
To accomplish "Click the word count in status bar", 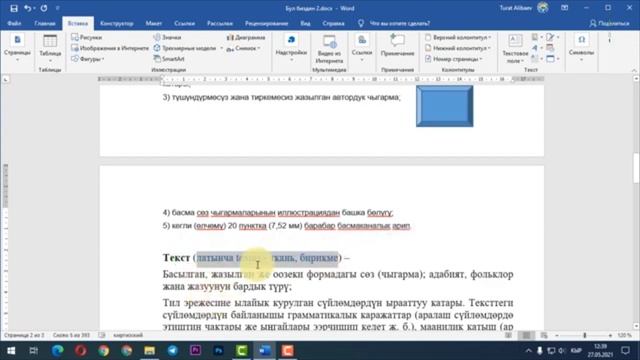I will click(x=71, y=335).
